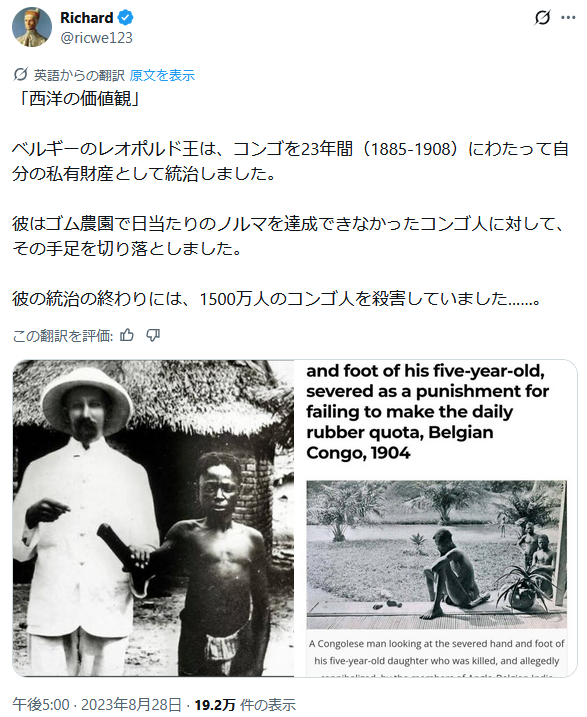
Task: Click the 英語からの翻訳 label
Action: tap(79, 75)
